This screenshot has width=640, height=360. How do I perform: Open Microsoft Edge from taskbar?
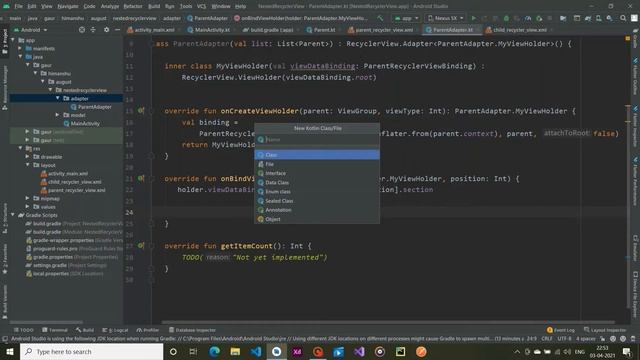214,351
